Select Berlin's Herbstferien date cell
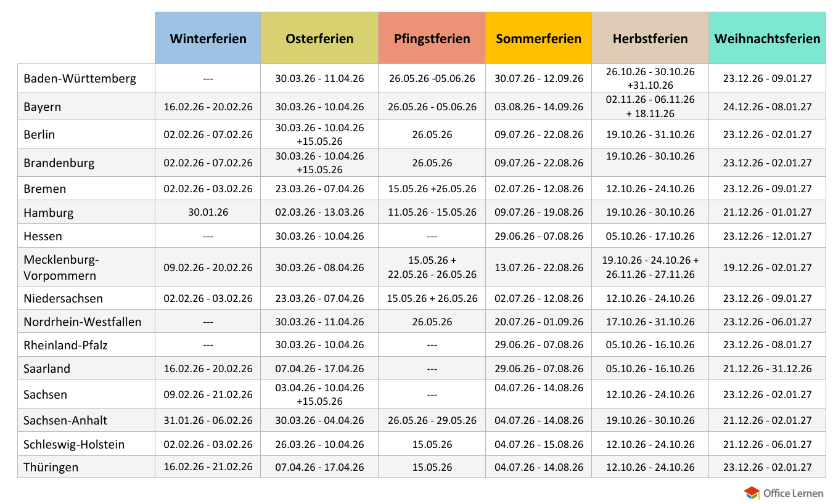The width and height of the screenshot is (833, 504). (x=650, y=134)
